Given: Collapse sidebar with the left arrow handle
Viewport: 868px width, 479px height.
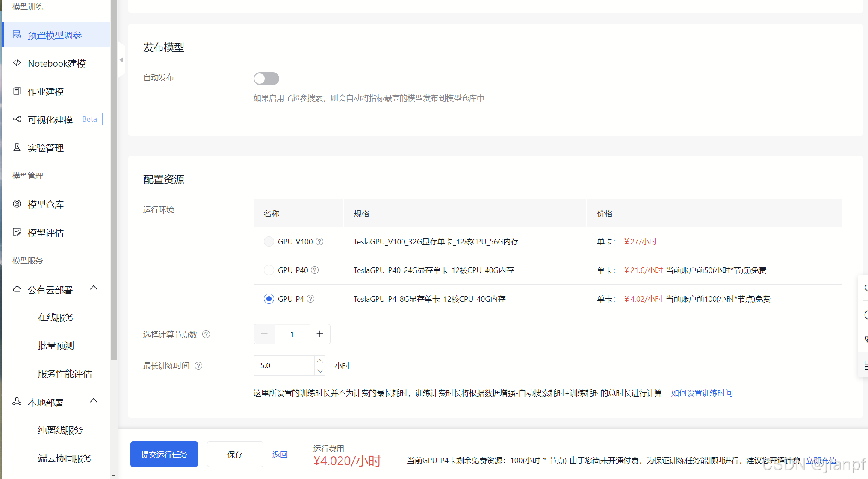Looking at the screenshot, I should [x=121, y=60].
